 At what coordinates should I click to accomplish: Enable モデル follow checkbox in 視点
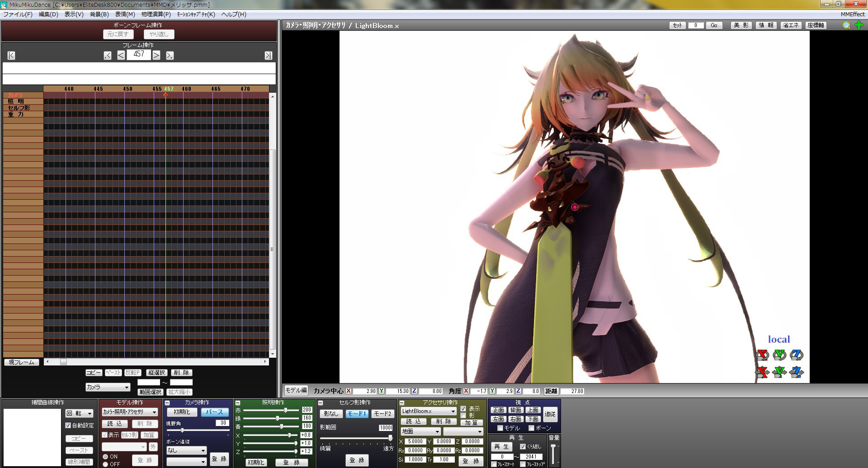[500, 428]
